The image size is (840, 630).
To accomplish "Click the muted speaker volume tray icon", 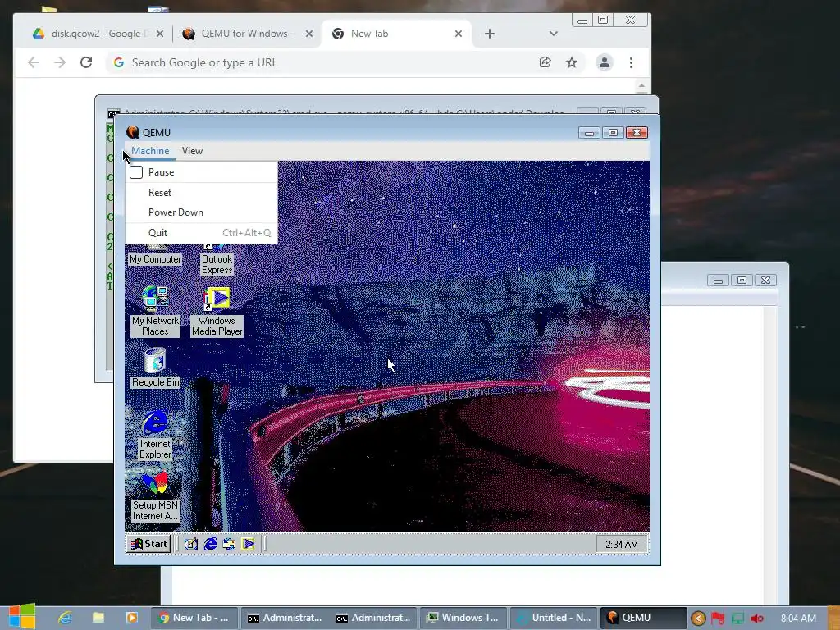I will (757, 619).
